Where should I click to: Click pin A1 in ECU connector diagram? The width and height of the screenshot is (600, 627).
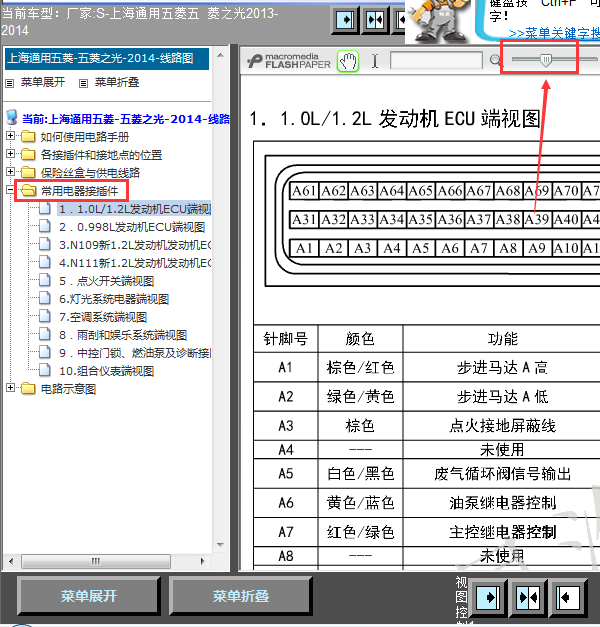click(304, 248)
